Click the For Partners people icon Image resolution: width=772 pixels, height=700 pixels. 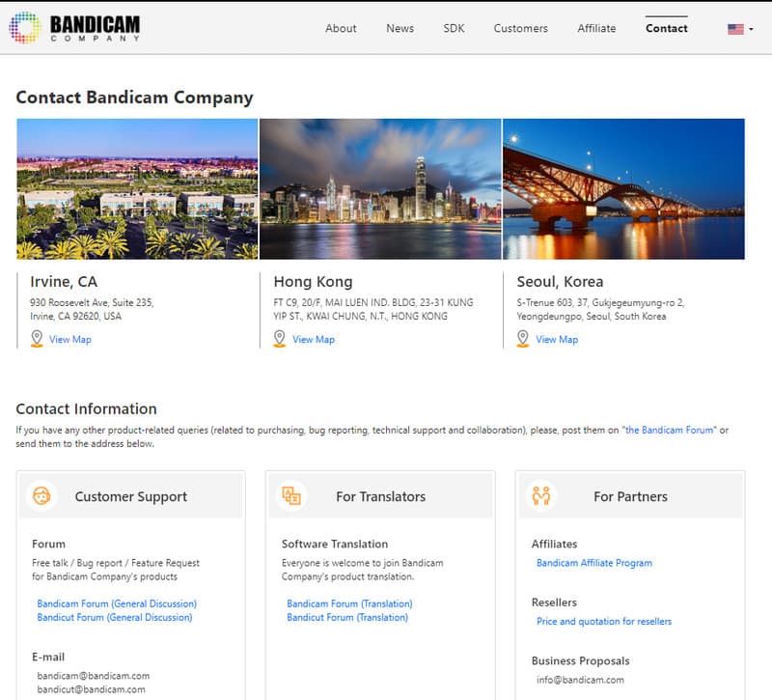pyautogui.click(x=540, y=496)
